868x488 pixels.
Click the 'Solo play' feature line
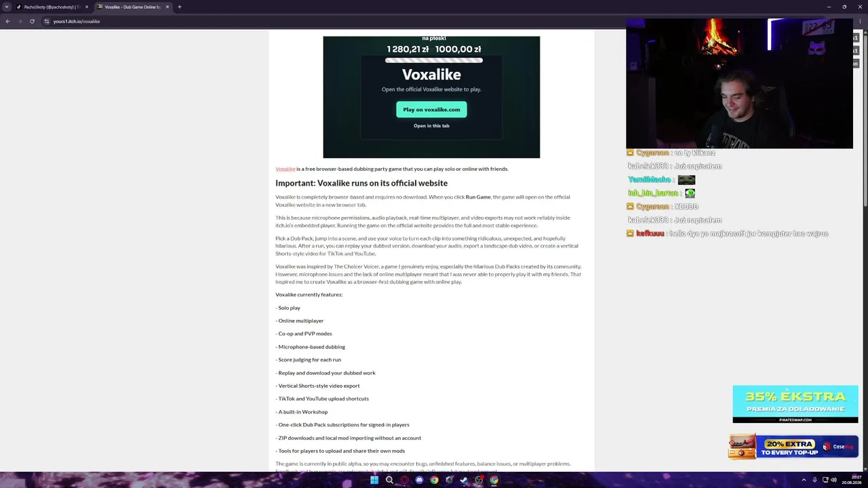(288, 308)
